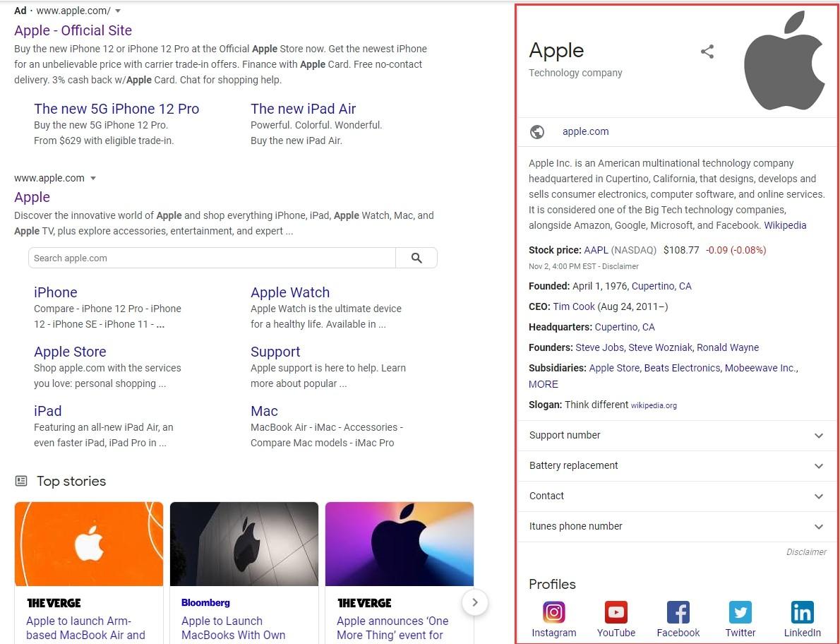This screenshot has width=840, height=644.
Task: Open The new iPad Air link
Action: pyautogui.click(x=304, y=109)
